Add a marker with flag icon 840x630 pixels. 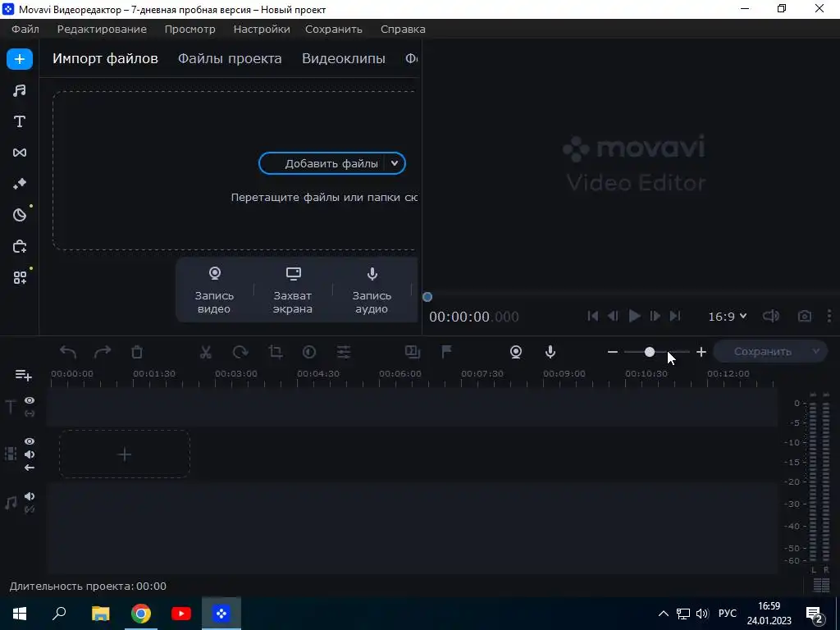[x=446, y=351]
